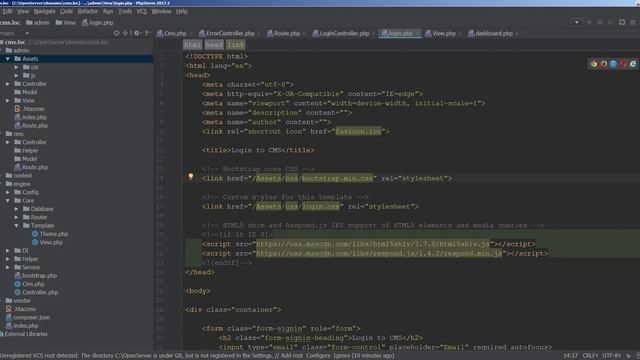Open in Firefox browser icon

[604, 64]
